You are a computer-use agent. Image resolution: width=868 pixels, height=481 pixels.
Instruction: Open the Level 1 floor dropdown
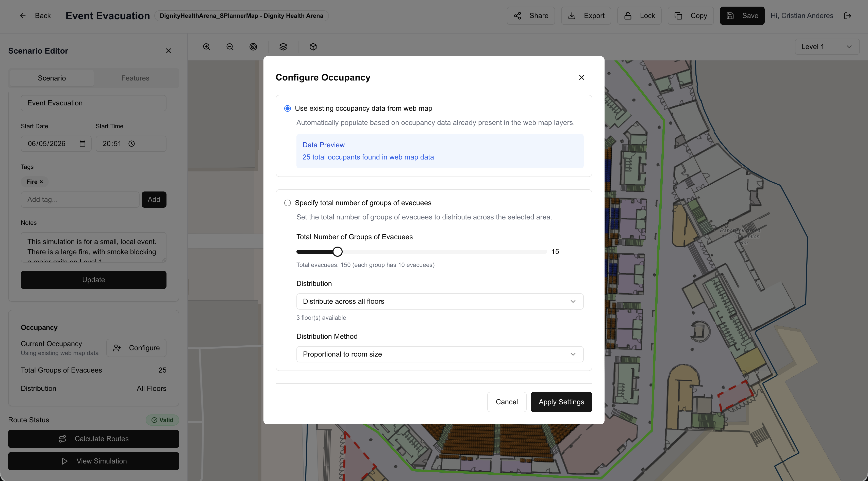[827, 47]
